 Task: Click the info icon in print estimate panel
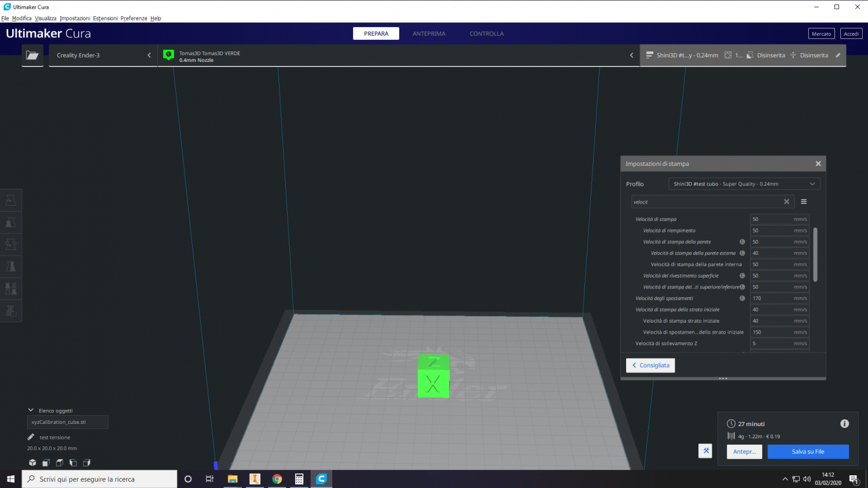tap(844, 424)
